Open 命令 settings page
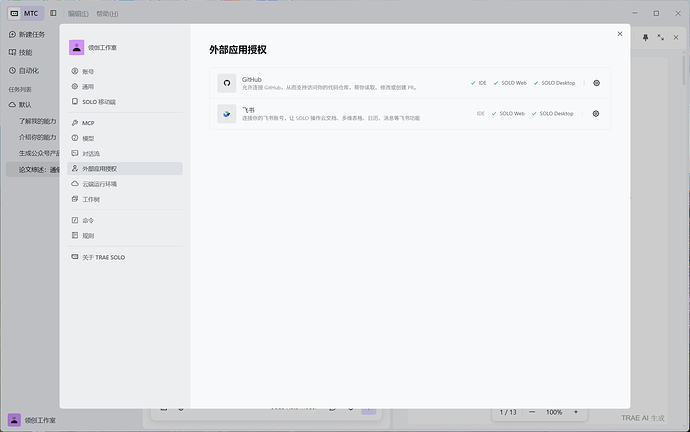 pyautogui.click(x=125, y=220)
